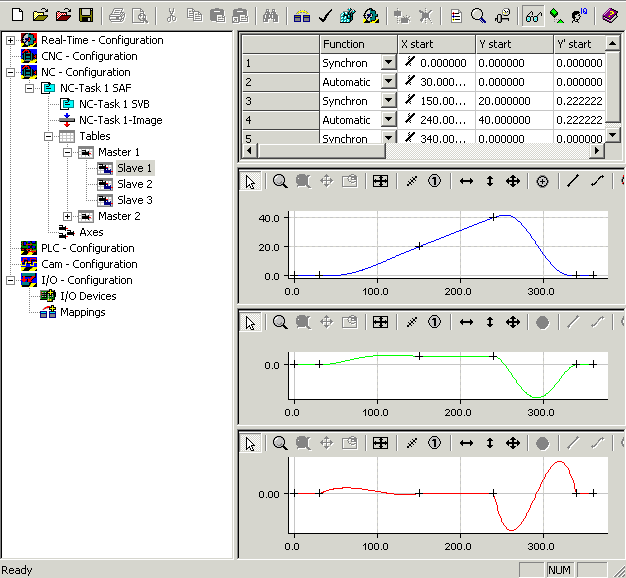The height and width of the screenshot is (578, 626).
Task: Select Mappings in the tree
Action: tap(83, 312)
